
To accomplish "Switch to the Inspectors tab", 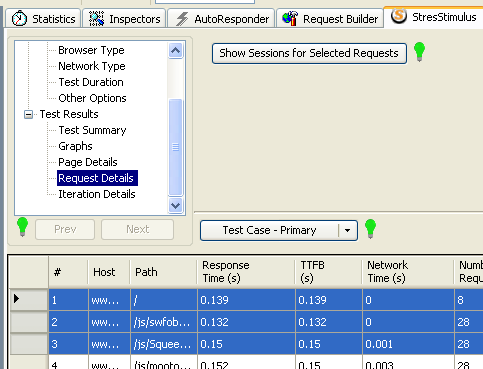I will [x=124, y=19].
